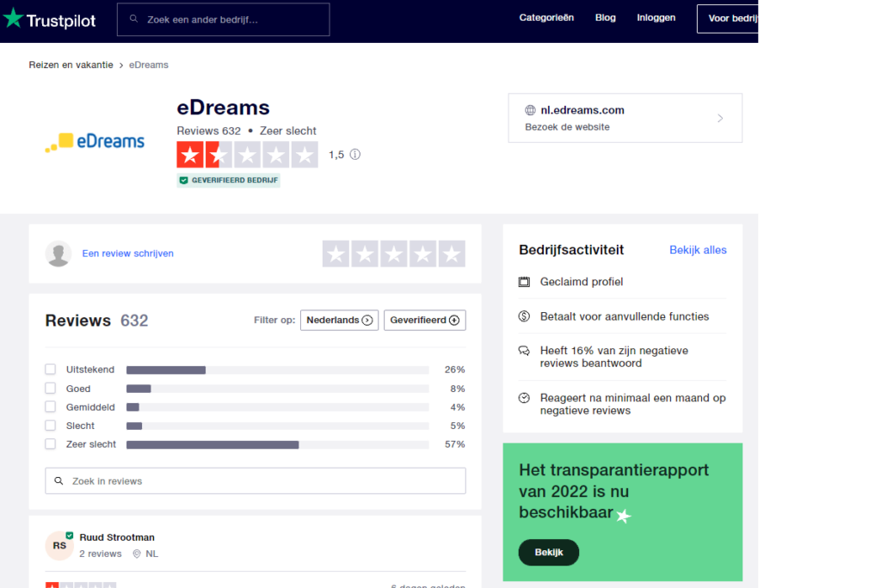
Task: Focus the Zoek een ander bedrijf search field
Action: click(x=223, y=20)
